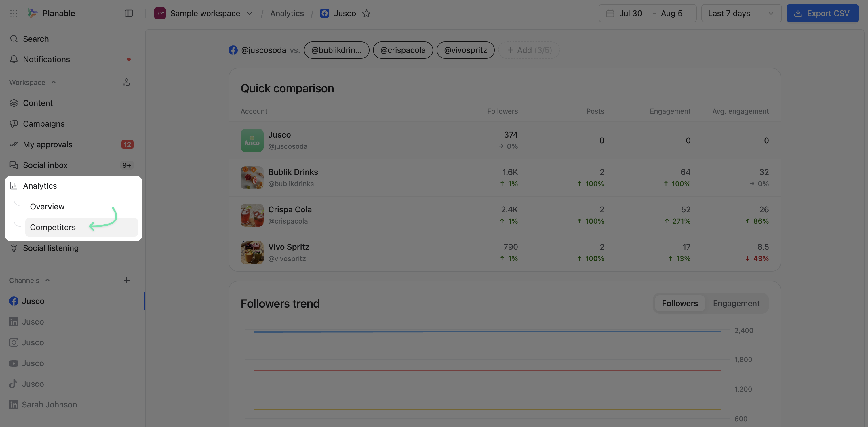Sort by the Avg. engagement column header

pos(740,111)
